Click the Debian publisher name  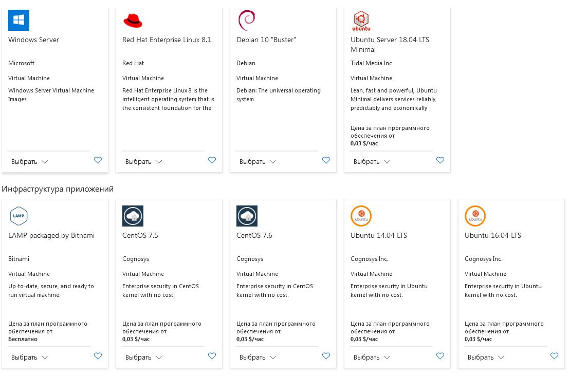(246, 63)
